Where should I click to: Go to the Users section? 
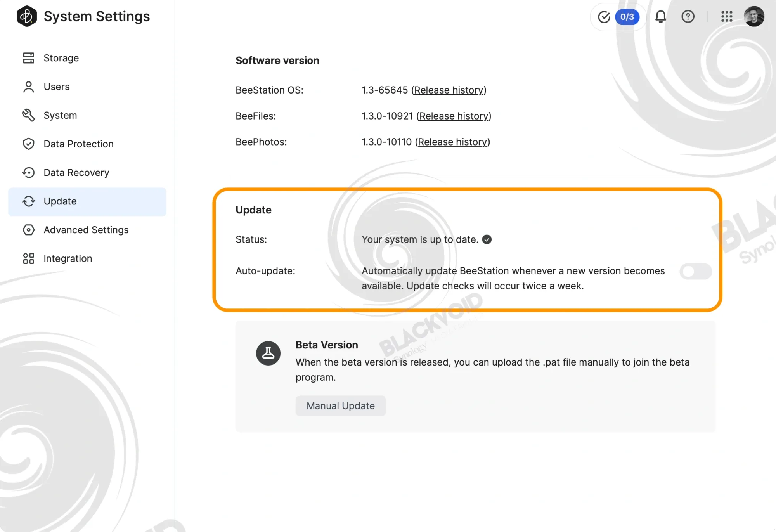[x=87, y=87]
